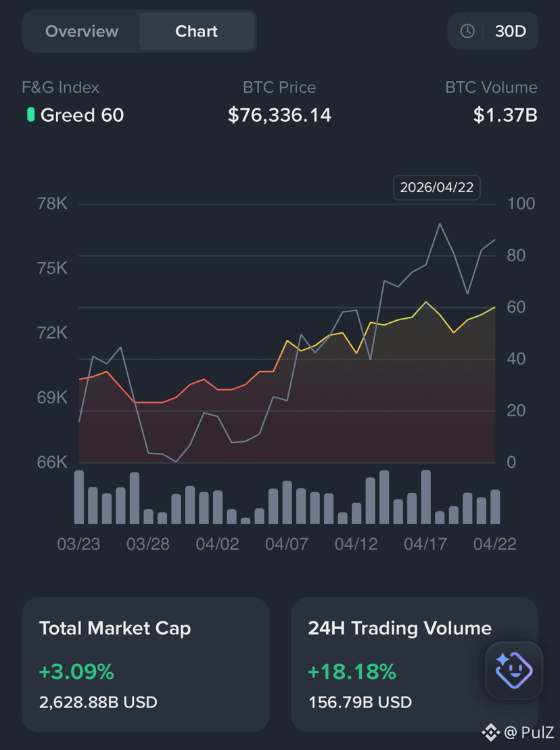Viewport: 560px width, 750px height.
Task: Click the 40 index axis label
Action: pyautogui.click(x=516, y=359)
